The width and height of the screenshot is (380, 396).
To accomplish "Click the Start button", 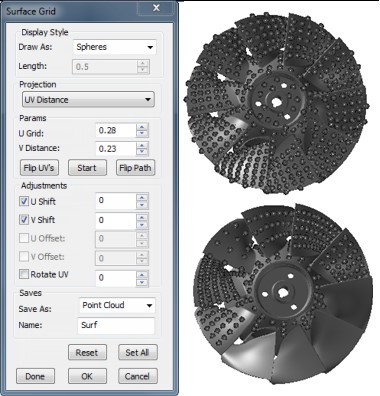I will click(87, 168).
